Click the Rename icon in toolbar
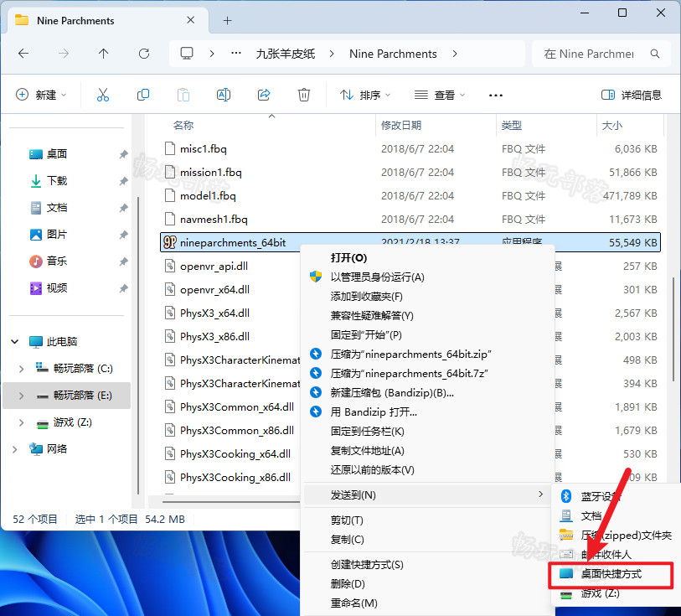Viewport: 681px width, 616px height. coord(224,95)
